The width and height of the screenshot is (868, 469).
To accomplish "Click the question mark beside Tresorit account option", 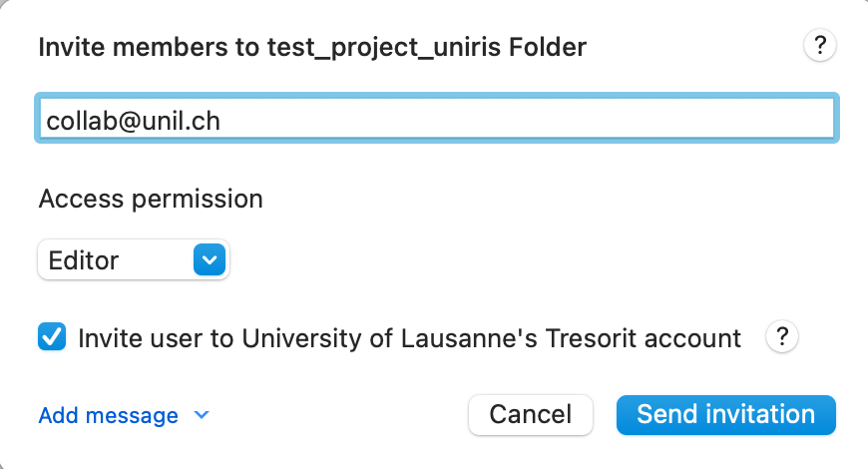I will 782,338.
